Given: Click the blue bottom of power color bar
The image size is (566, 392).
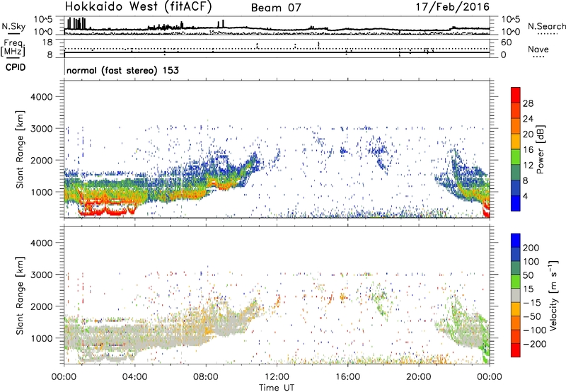Looking at the screenshot, I should 516,203.
